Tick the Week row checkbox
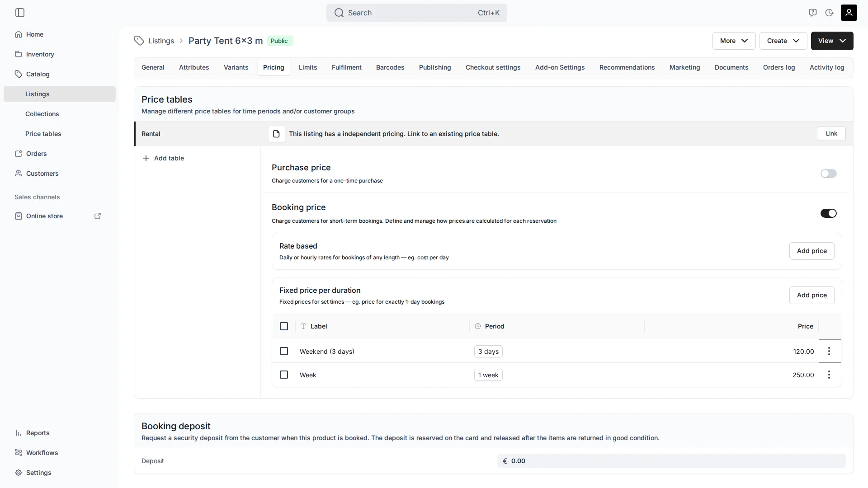The height and width of the screenshot is (488, 868). (284, 375)
